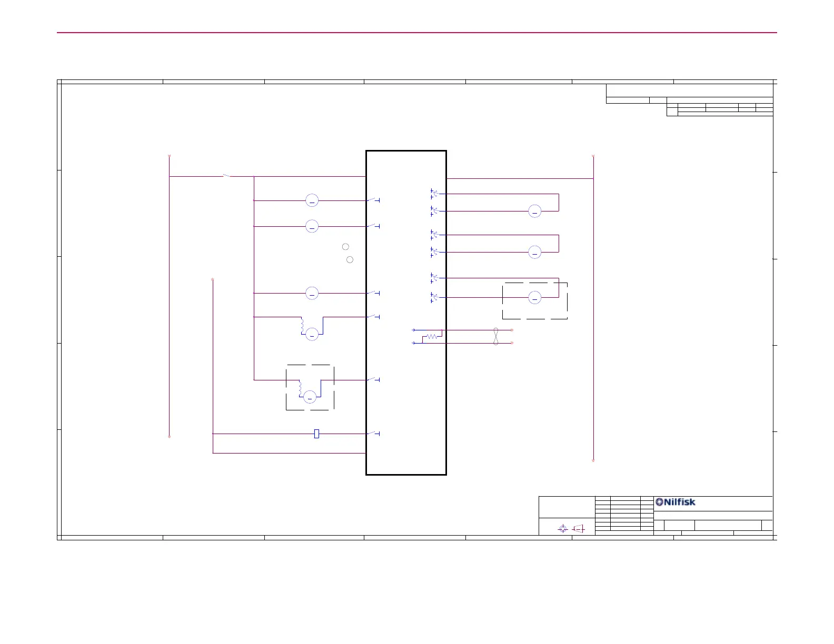The width and height of the screenshot is (834, 644).
Task: Select the fan symbol on the schematic
Action: click(495, 337)
